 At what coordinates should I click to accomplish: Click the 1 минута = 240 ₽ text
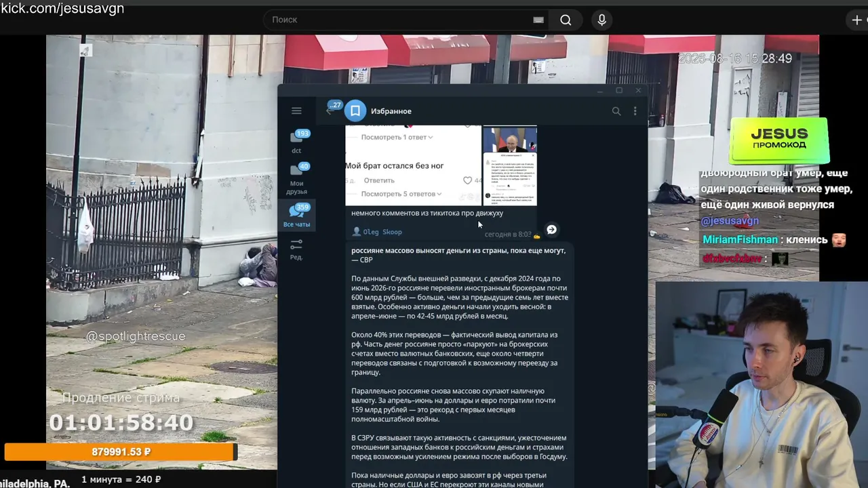(121, 480)
